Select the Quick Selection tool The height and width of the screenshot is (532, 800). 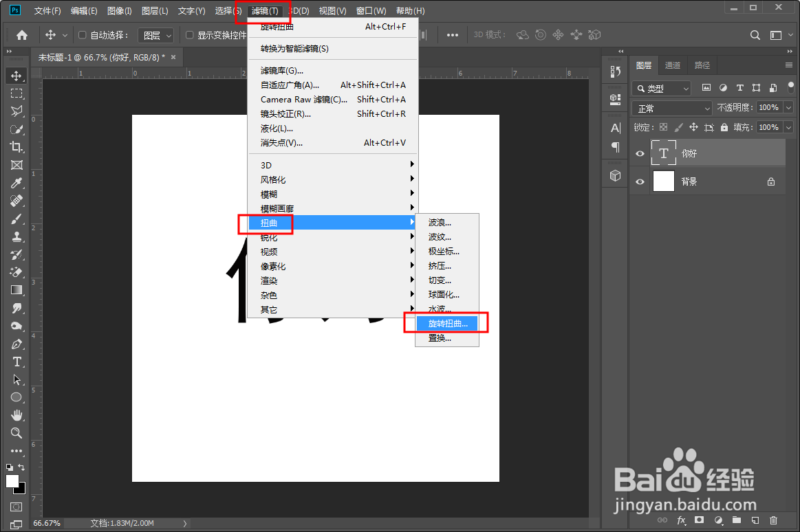[x=17, y=129]
